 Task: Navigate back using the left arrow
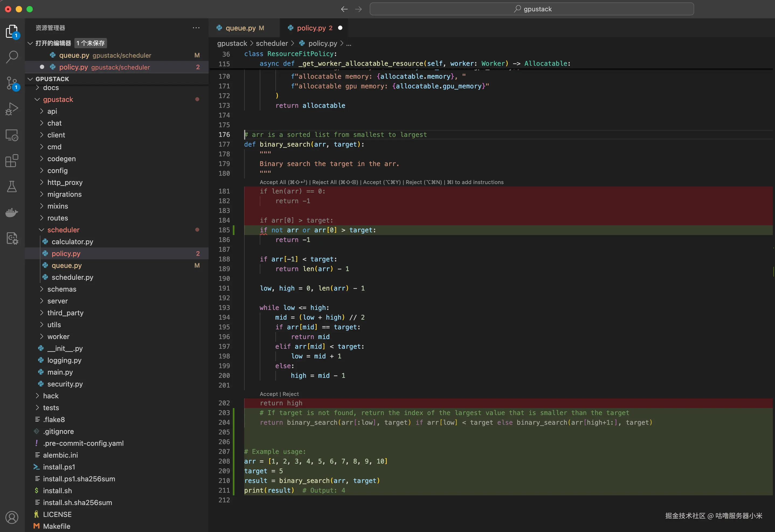point(344,9)
